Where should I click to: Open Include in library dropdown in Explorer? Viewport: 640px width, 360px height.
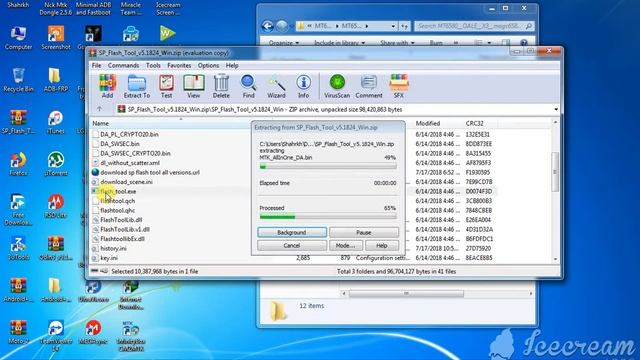[339, 43]
